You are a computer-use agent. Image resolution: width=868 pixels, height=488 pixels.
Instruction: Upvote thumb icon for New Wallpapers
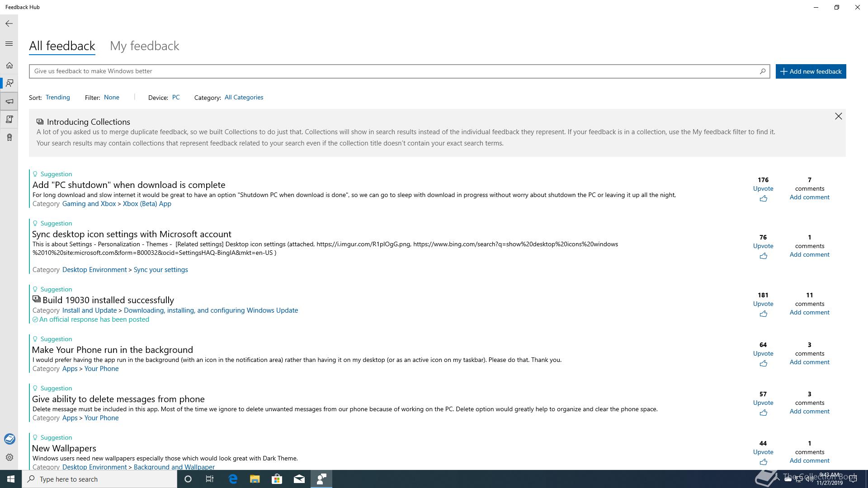point(763,462)
